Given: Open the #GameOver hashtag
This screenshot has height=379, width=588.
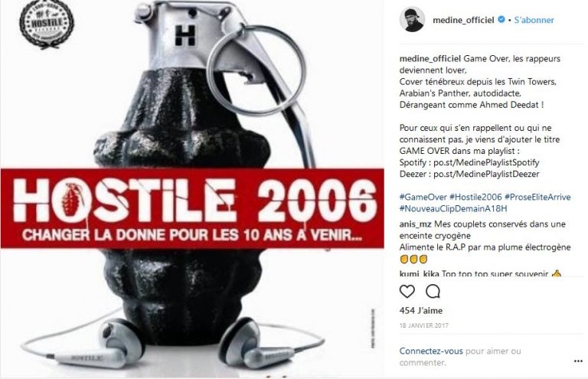Looking at the screenshot, I should tap(423, 198).
